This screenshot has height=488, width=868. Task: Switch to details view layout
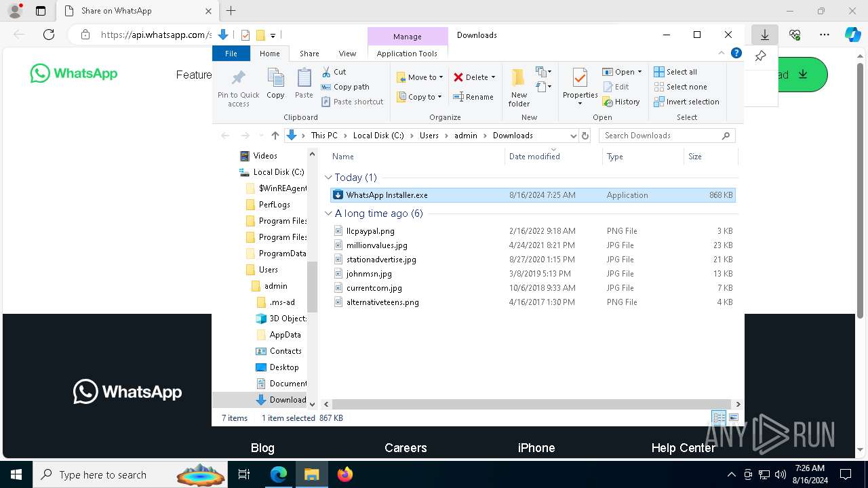[719, 418]
